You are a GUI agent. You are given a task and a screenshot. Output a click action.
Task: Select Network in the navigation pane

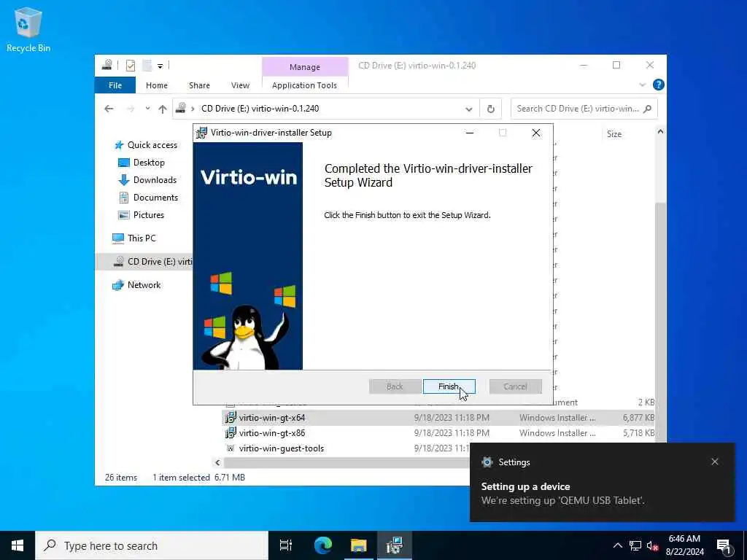[x=136, y=285]
